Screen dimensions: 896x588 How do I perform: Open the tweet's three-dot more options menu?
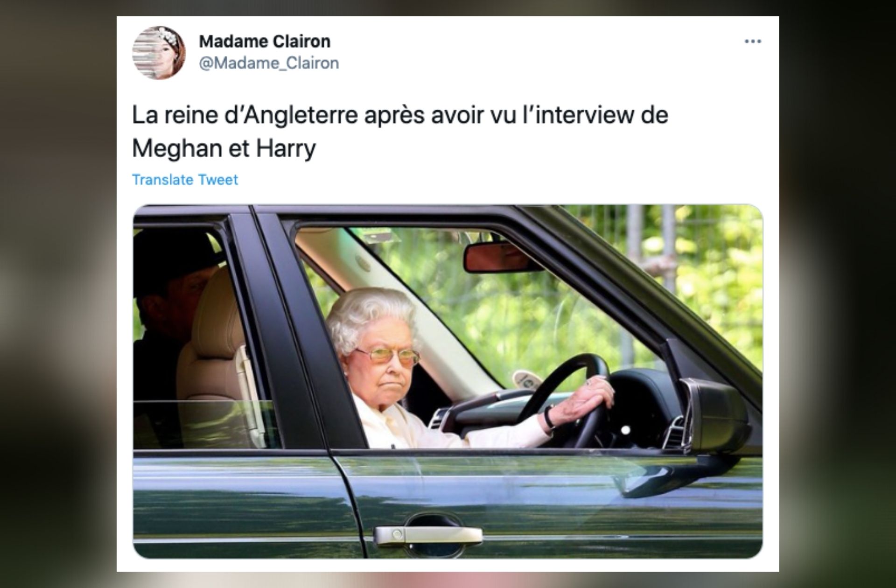click(752, 42)
